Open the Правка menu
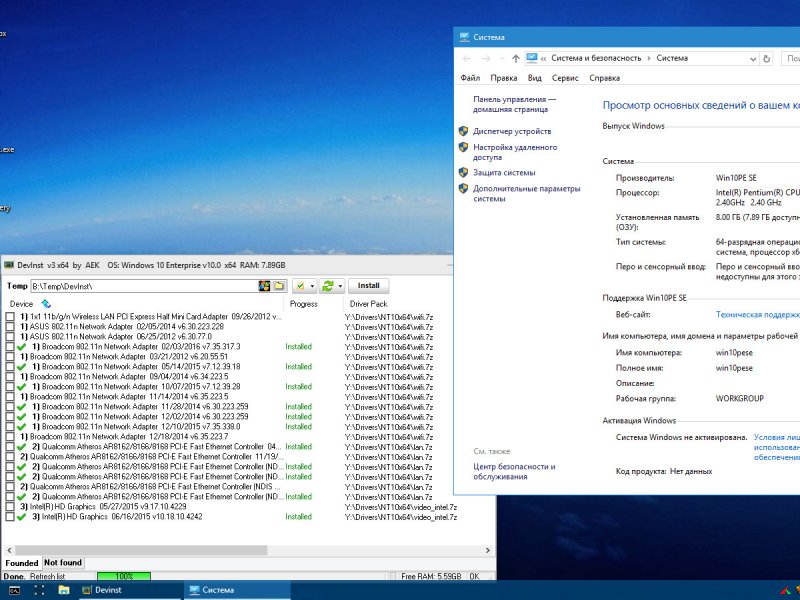 504,78
